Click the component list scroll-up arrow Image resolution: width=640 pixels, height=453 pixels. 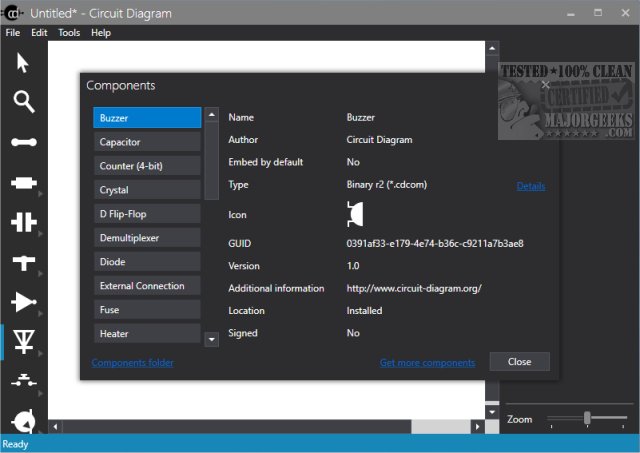pos(211,115)
